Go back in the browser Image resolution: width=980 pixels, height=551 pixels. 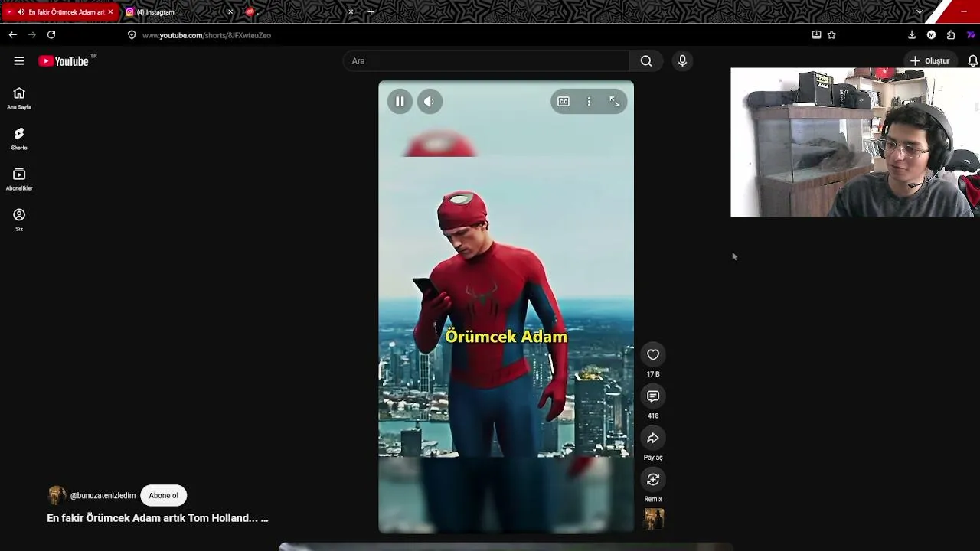pos(13,35)
